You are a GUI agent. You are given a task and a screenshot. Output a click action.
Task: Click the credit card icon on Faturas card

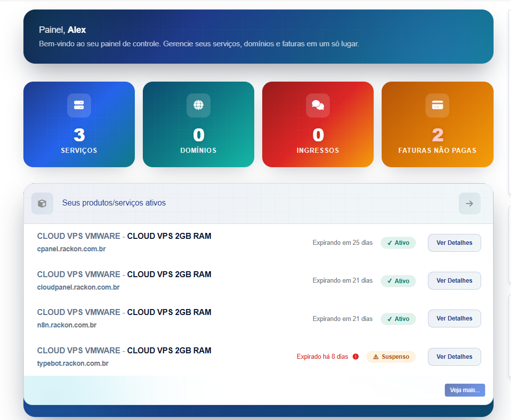(437, 105)
